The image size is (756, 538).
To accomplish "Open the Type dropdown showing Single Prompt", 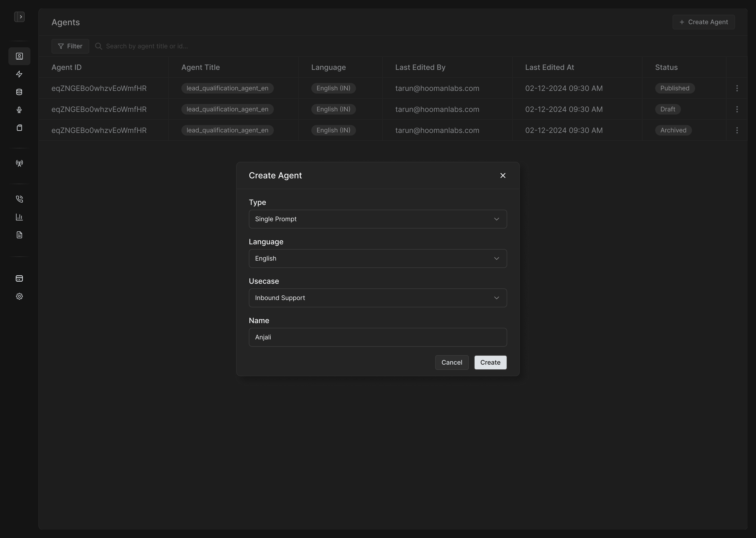I will pyautogui.click(x=378, y=219).
